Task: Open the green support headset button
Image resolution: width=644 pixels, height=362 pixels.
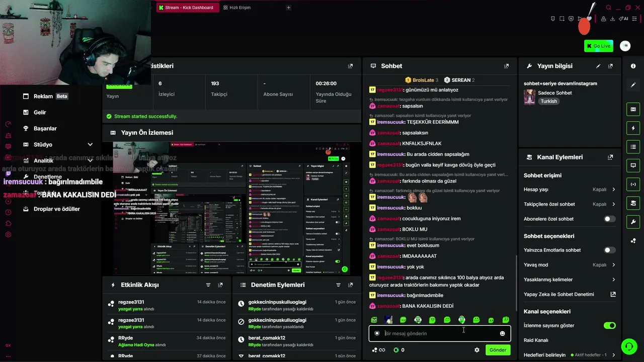Action: click(628, 346)
